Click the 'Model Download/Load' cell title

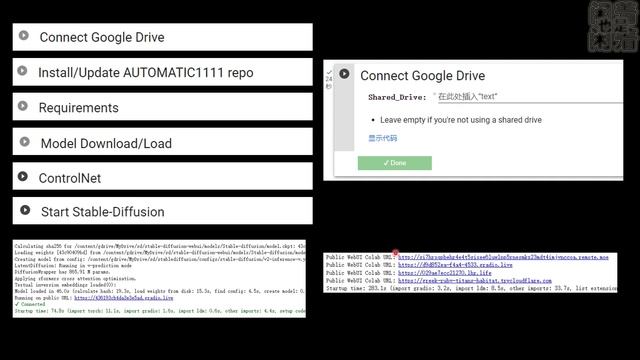click(x=106, y=143)
